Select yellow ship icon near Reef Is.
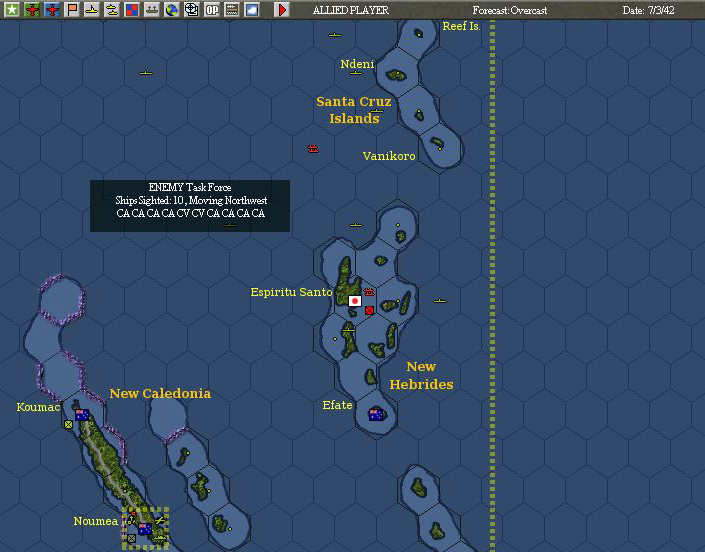The height and width of the screenshot is (552, 705). pyautogui.click(x=335, y=35)
